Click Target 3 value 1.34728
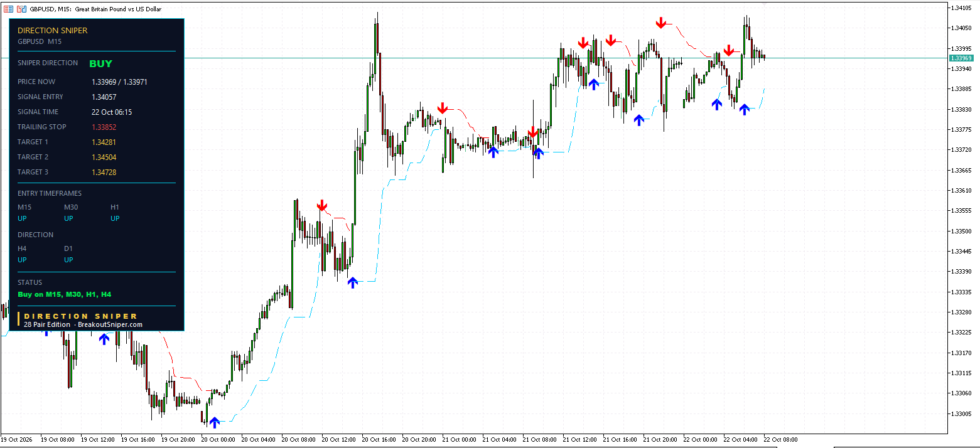Image resolution: width=980 pixels, height=448 pixels. click(104, 173)
